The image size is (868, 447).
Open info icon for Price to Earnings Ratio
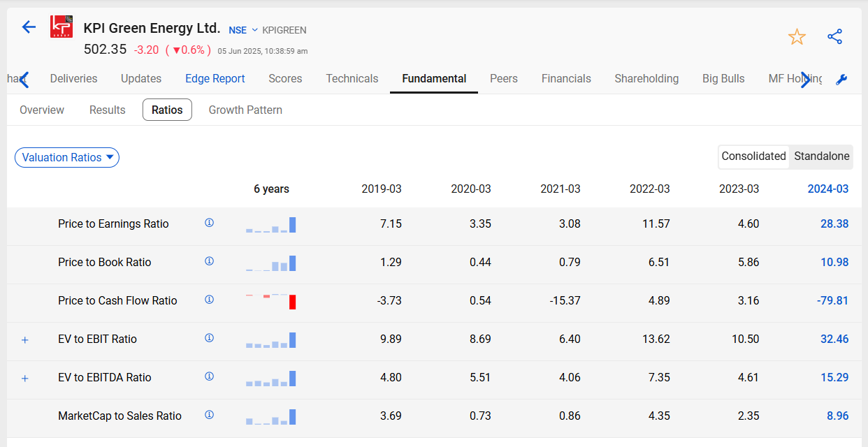click(209, 223)
